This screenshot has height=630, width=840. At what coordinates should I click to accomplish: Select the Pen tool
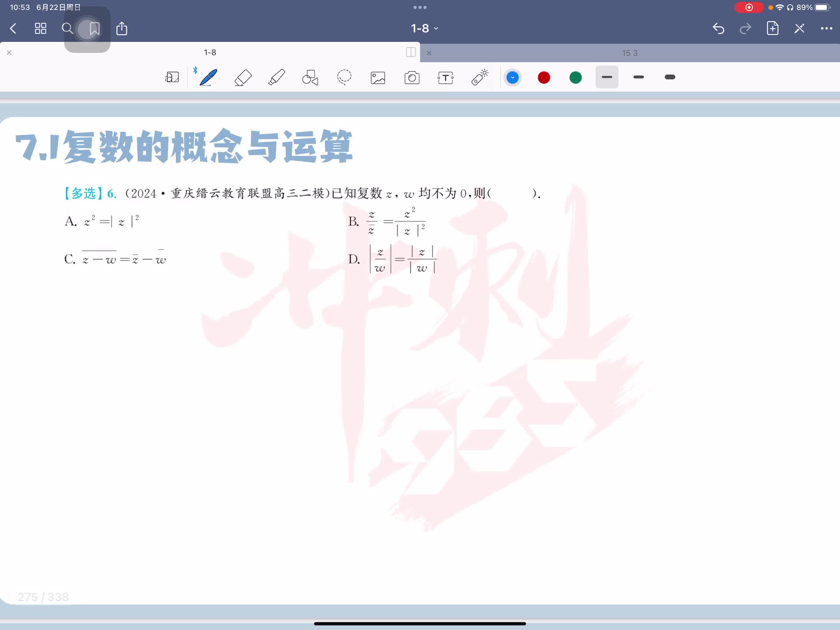(x=208, y=77)
